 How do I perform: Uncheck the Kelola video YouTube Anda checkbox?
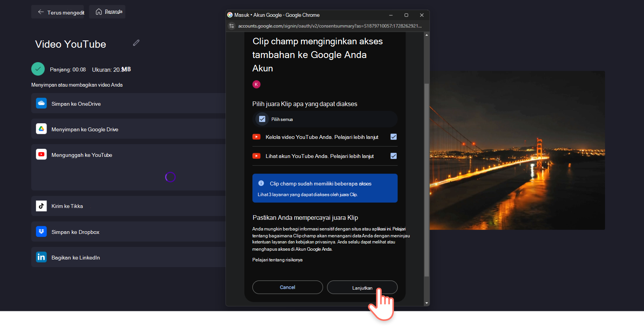(394, 137)
